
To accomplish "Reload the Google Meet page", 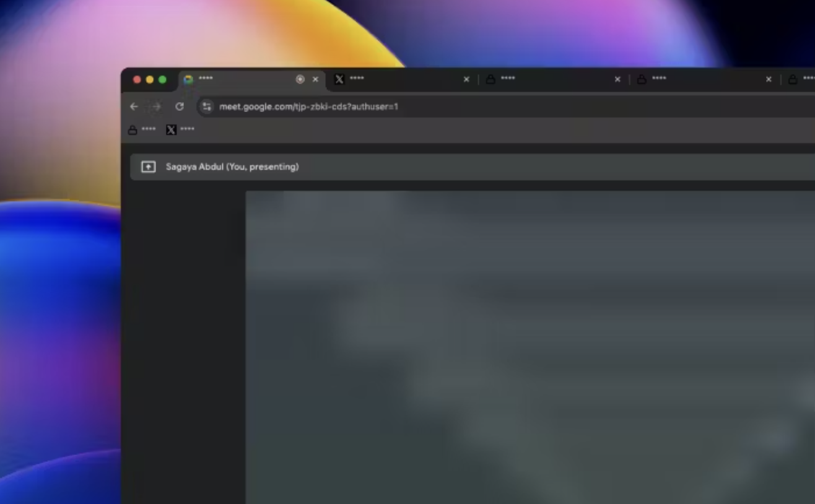I will click(x=180, y=106).
